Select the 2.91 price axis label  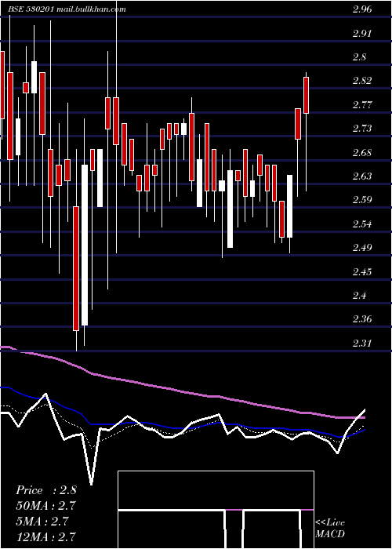coord(362,33)
